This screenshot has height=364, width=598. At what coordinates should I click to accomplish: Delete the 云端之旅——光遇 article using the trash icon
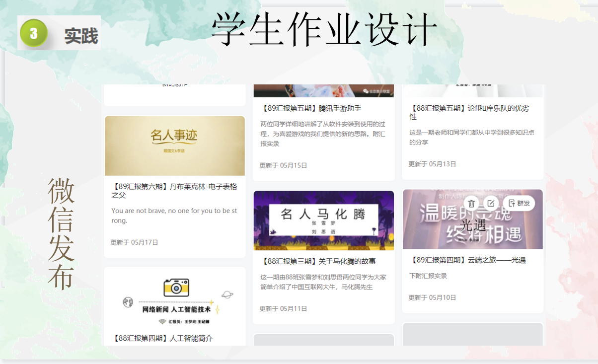click(471, 203)
